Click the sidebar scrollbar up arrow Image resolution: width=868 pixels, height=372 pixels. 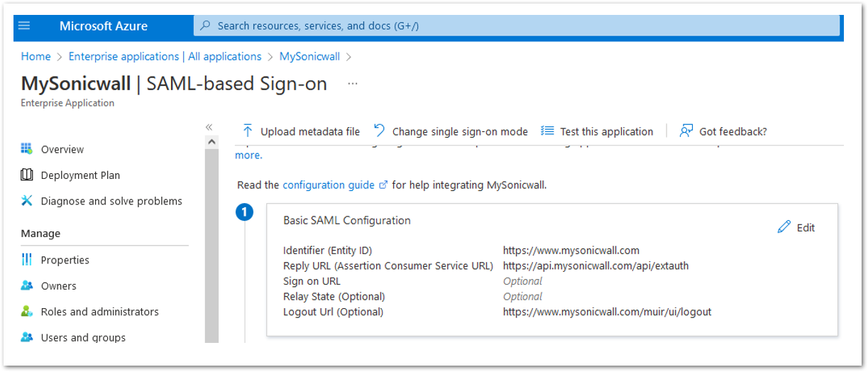click(211, 142)
